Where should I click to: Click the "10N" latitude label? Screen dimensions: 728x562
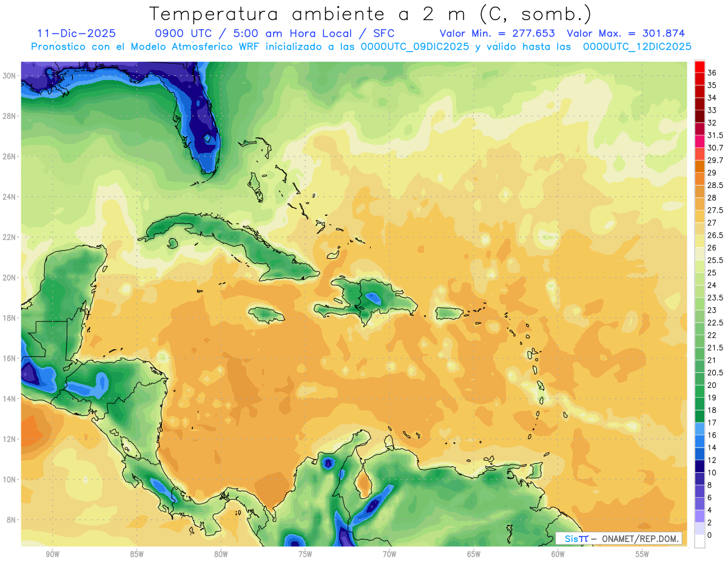(x=9, y=480)
